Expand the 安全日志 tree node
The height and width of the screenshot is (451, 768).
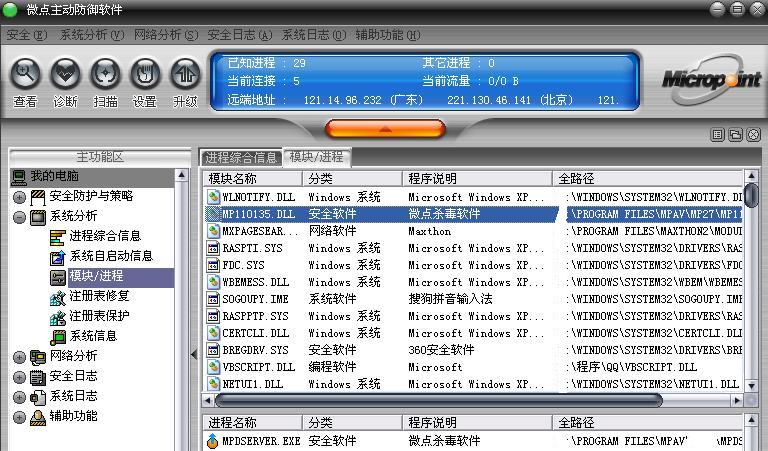coord(20,378)
